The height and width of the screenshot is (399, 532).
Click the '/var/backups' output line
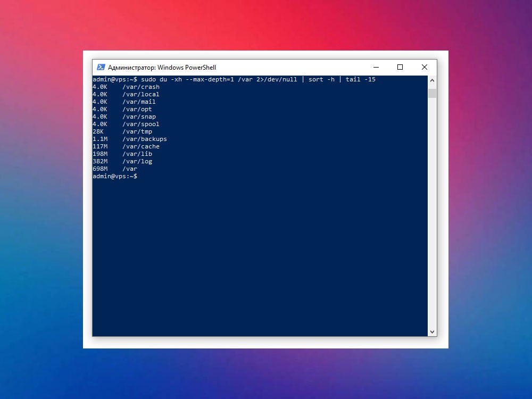coord(130,139)
